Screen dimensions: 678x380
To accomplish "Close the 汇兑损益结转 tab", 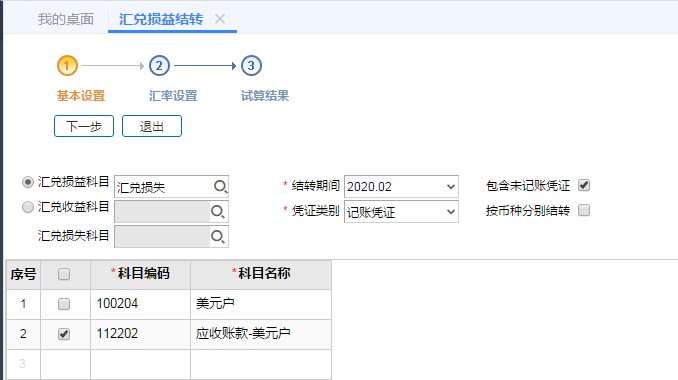I will pyautogui.click(x=220, y=19).
